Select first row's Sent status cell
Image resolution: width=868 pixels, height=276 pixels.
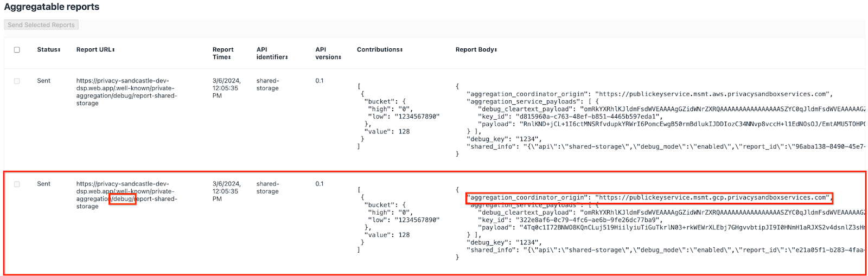click(x=43, y=81)
